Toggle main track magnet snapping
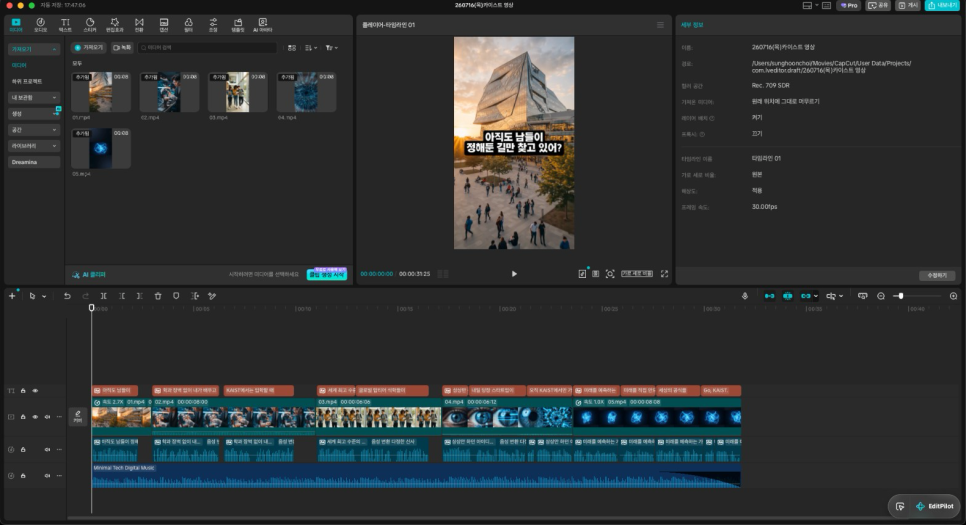The image size is (966, 525). [x=769, y=296]
